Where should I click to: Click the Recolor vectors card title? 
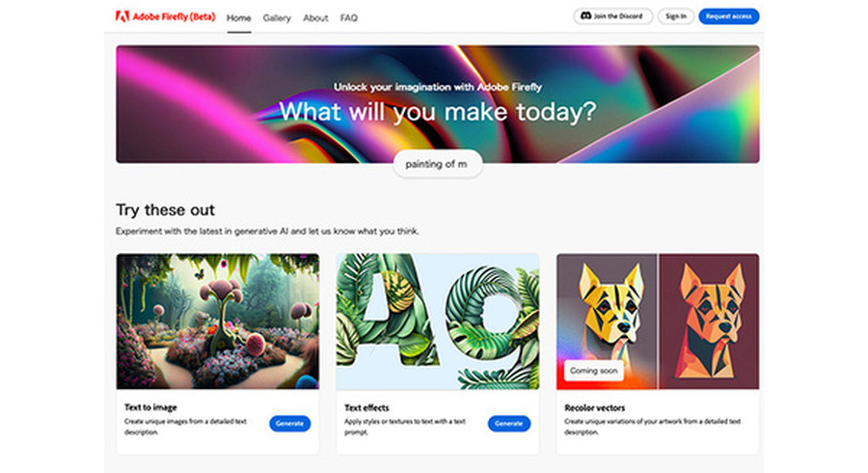[x=594, y=407]
